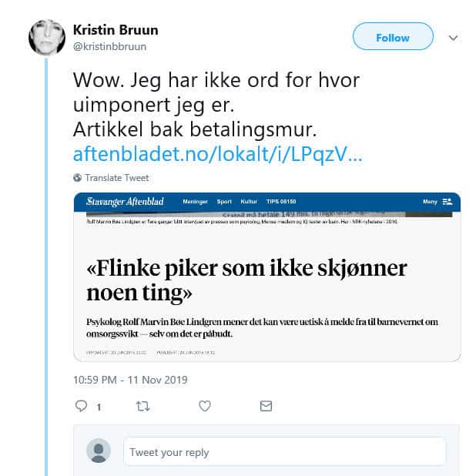The image size is (476, 476).
Task: Expand the tweet options chevron
Action: (453, 38)
